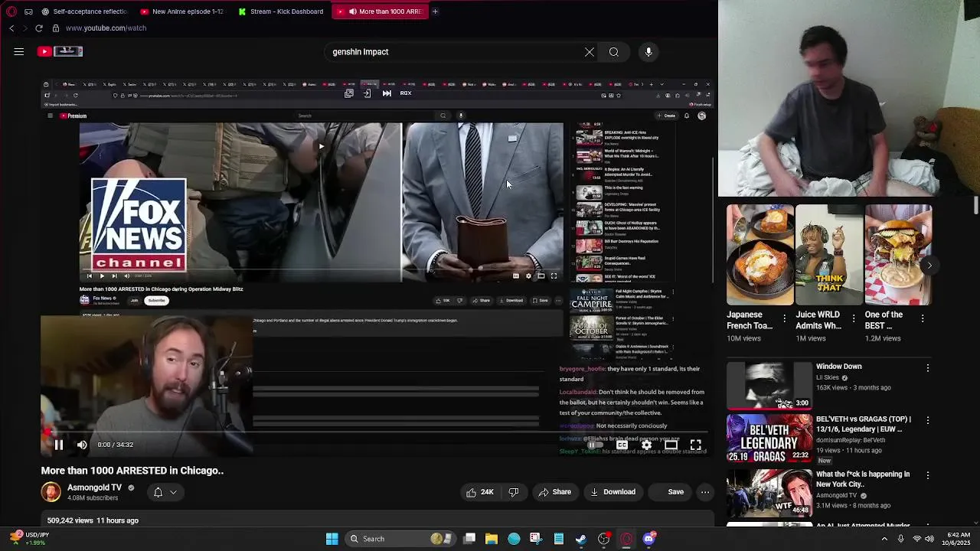This screenshot has height=551, width=980.
Task: Start voice search with the microphone
Action: [648, 52]
